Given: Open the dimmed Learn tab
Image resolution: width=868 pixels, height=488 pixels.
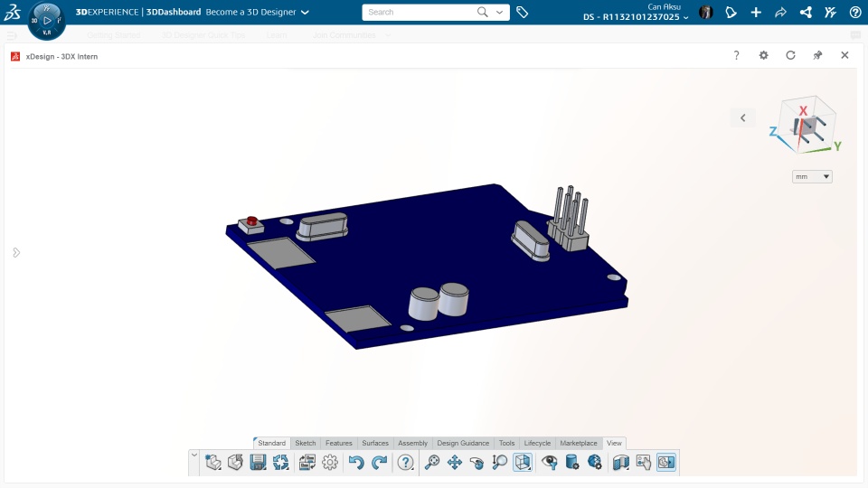Looking at the screenshot, I should click(x=277, y=35).
